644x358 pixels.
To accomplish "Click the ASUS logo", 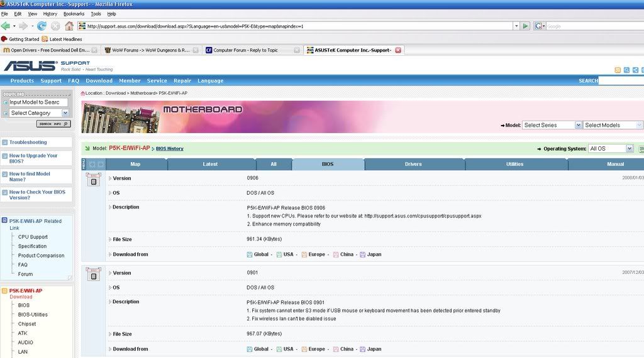I will point(30,65).
